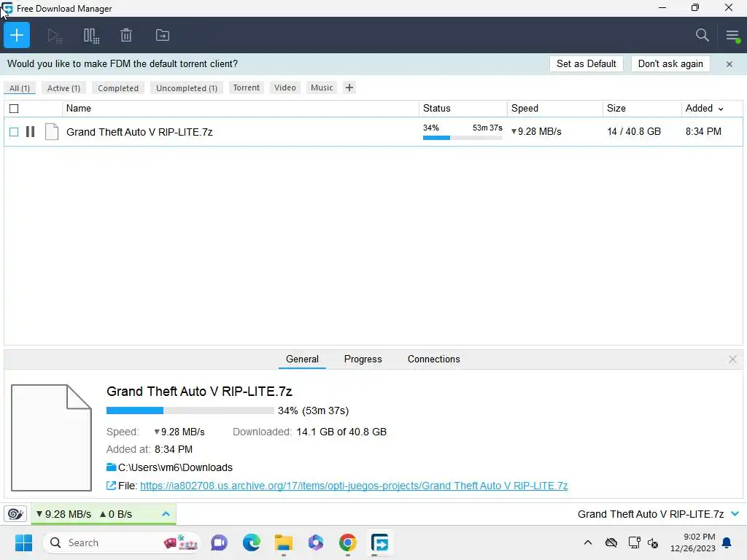747x560 pixels.
Task: Show hidden system tray icons
Action: [x=588, y=542]
